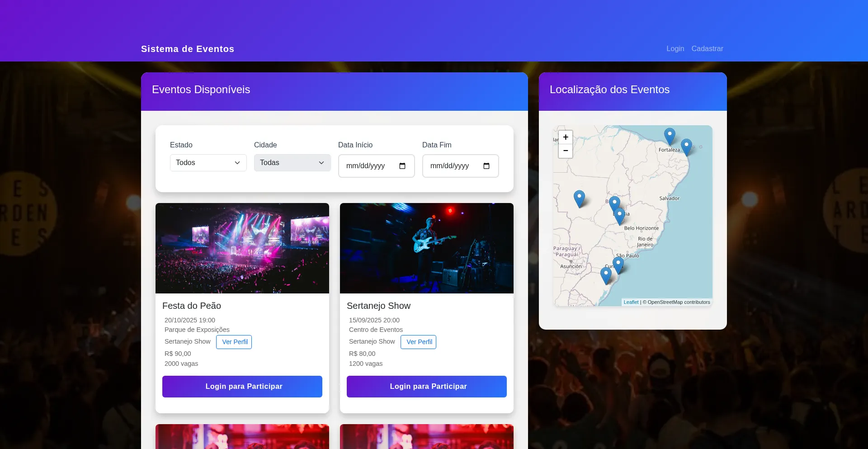Screen dimensions: 868x449
Task: Click the Parque de Exposições venue text
Action: (x=197, y=330)
